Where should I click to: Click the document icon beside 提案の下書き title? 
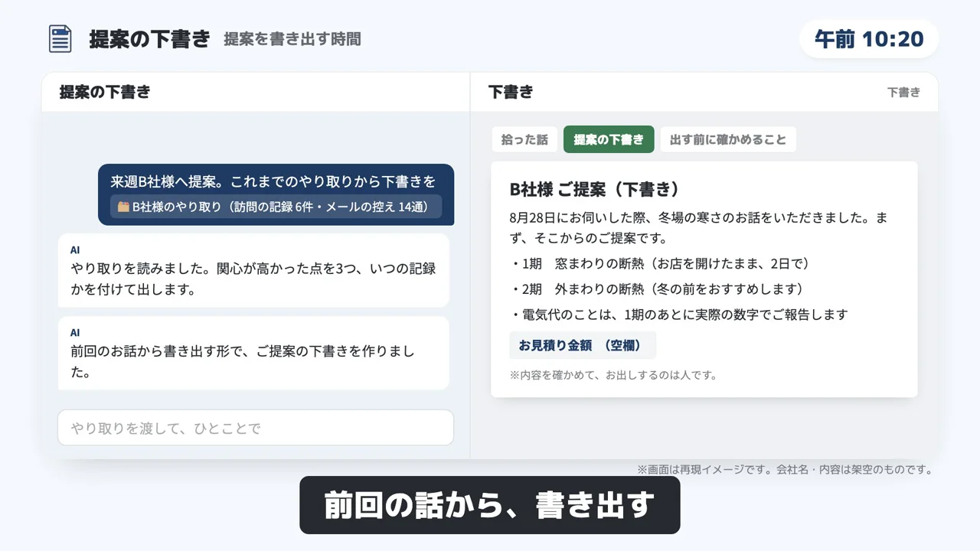[x=60, y=39]
